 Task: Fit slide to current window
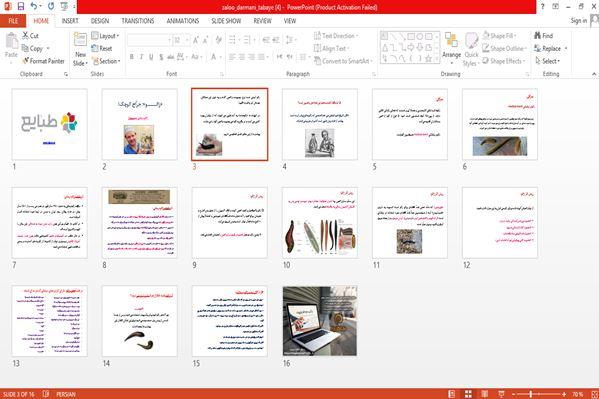click(x=594, y=394)
